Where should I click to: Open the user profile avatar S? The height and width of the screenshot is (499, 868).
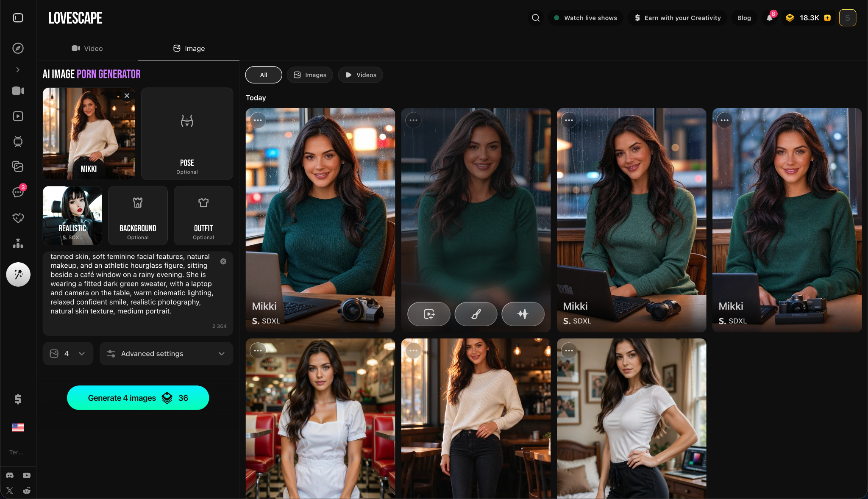click(x=848, y=18)
